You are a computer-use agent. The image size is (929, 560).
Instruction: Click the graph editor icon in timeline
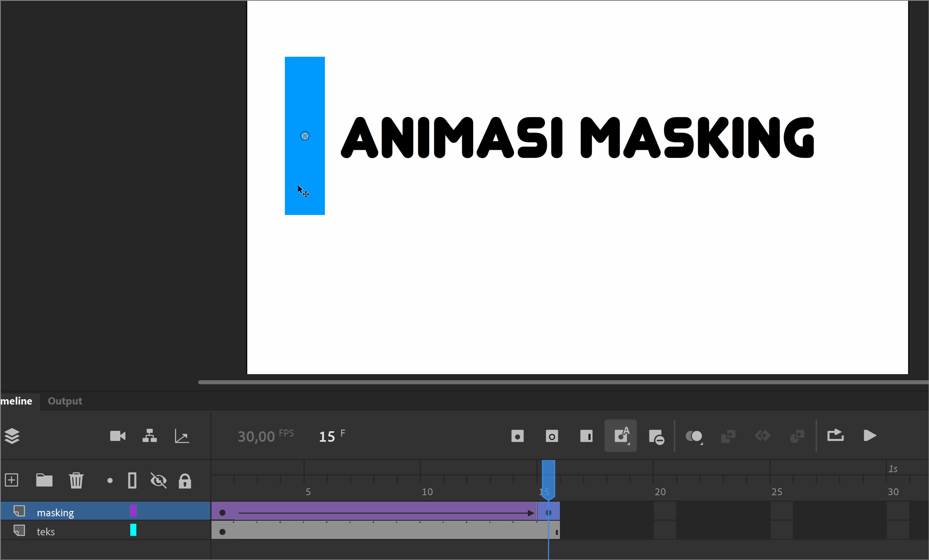[182, 436]
